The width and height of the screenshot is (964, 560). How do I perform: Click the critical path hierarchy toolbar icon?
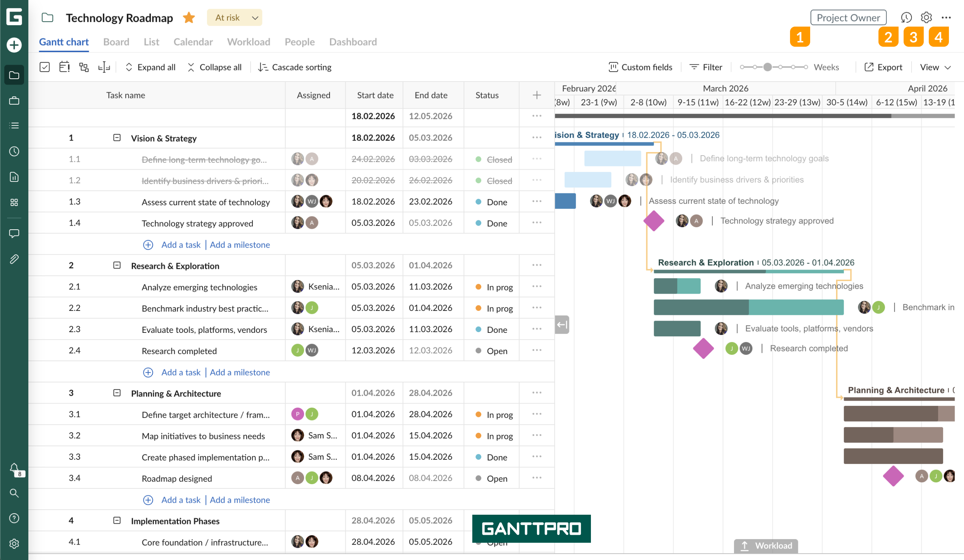click(84, 67)
